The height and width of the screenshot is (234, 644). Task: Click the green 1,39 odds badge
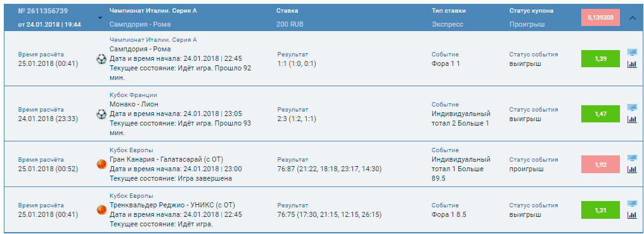point(600,59)
